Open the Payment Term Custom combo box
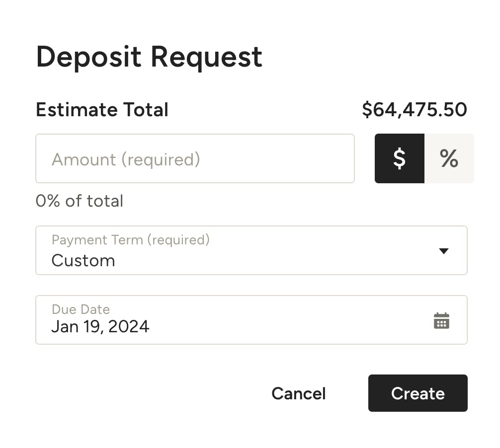 [x=251, y=250]
